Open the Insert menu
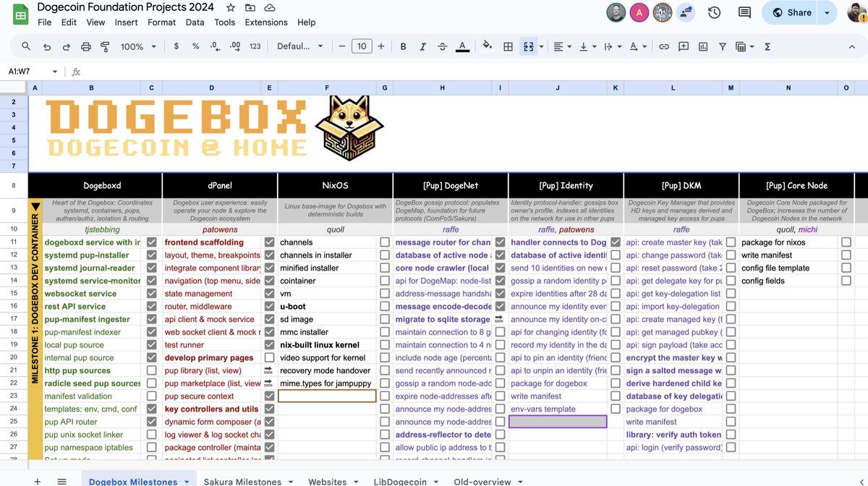The width and height of the screenshot is (868, 486). click(127, 22)
